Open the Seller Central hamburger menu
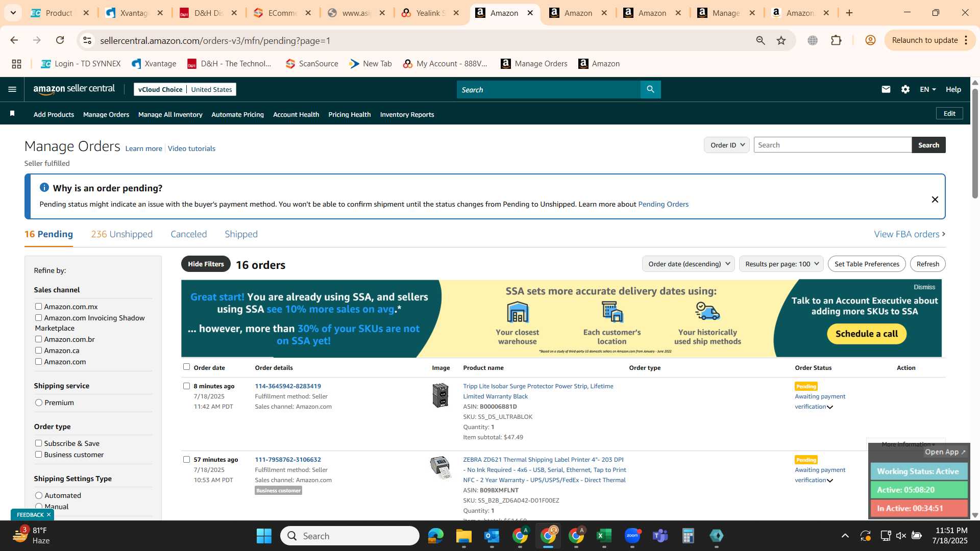 pyautogui.click(x=12, y=89)
